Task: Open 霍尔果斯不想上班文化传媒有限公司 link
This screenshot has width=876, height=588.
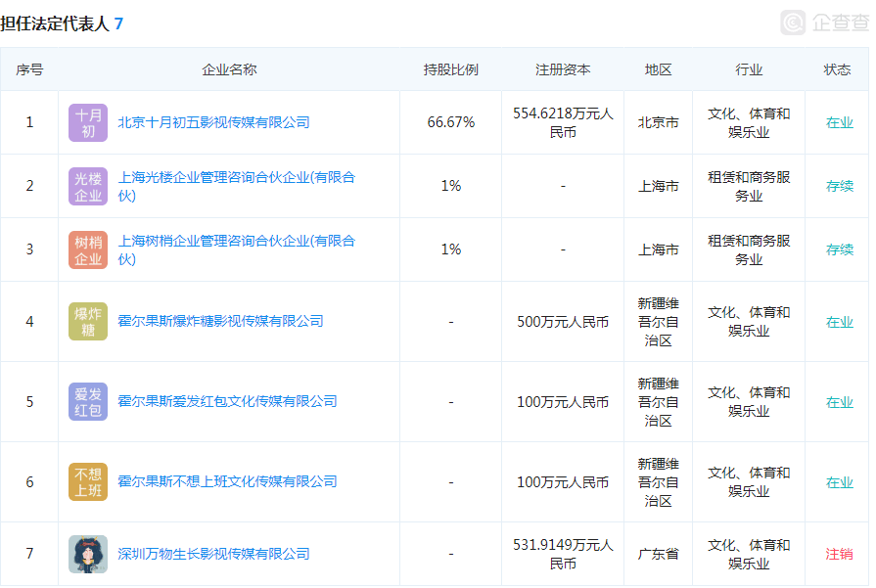Action: [227, 481]
